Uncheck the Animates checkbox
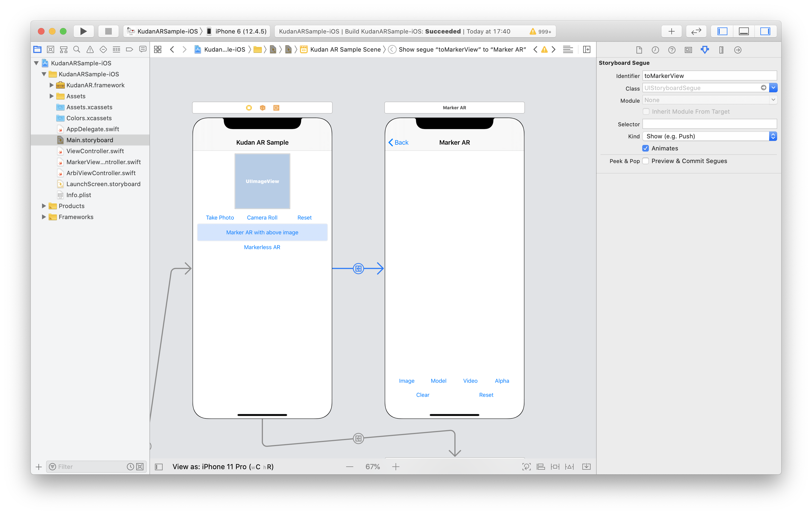The image size is (812, 515). click(646, 148)
